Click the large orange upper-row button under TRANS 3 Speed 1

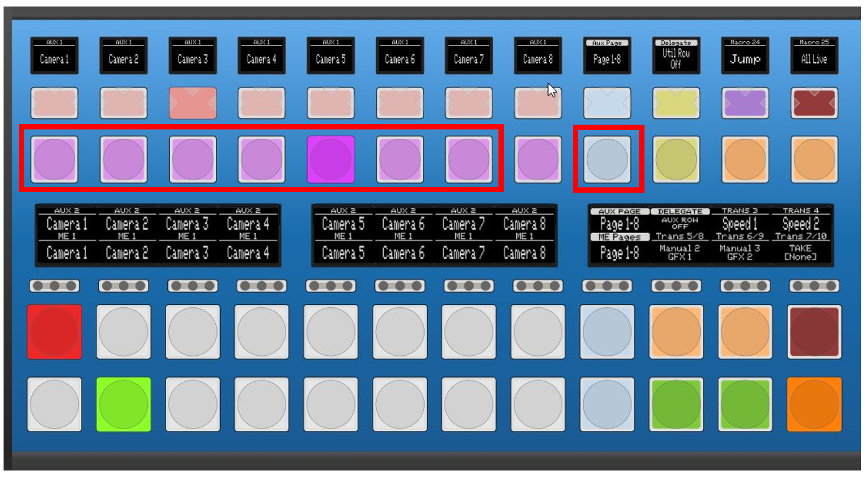(745, 332)
